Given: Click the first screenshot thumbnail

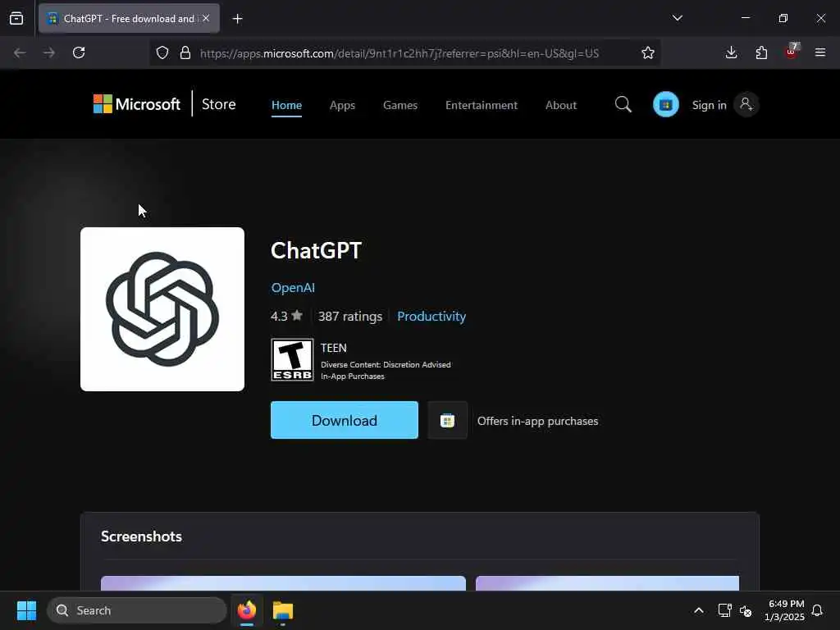Looking at the screenshot, I should (283, 583).
